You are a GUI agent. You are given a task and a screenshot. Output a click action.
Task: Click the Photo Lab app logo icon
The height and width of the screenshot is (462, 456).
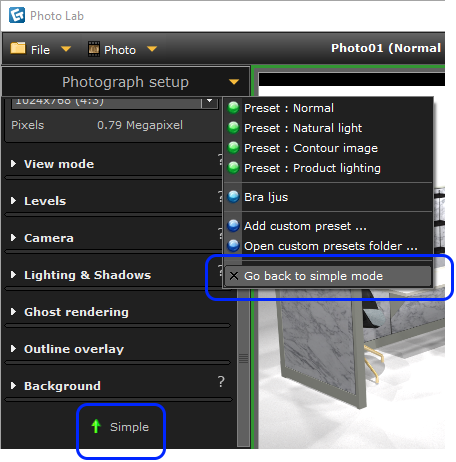click(17, 15)
